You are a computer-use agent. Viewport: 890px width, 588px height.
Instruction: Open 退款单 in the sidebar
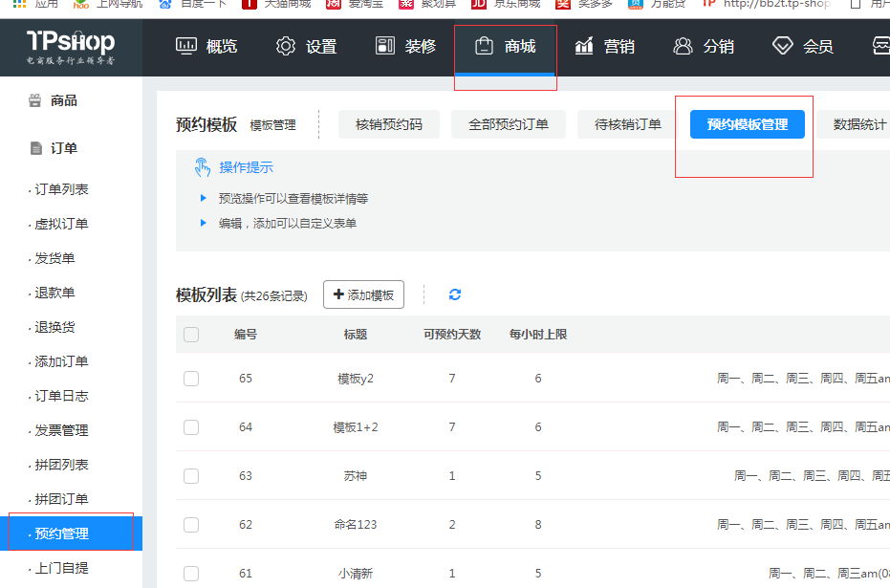54,293
